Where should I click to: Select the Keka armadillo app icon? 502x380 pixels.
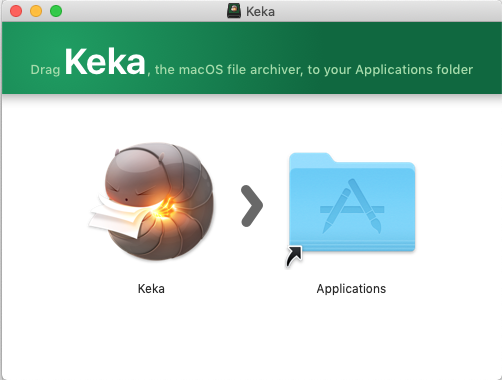pyautogui.click(x=152, y=202)
